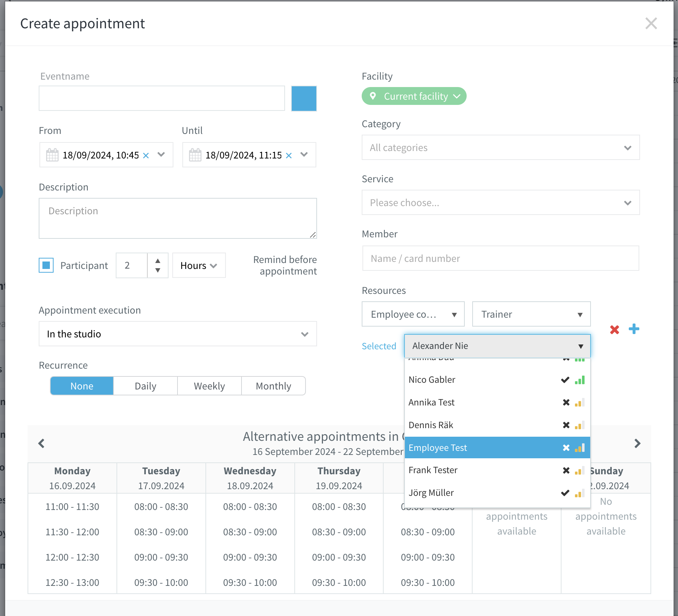
Task: Open the Service Please choose dropdown
Action: pyautogui.click(x=500, y=202)
